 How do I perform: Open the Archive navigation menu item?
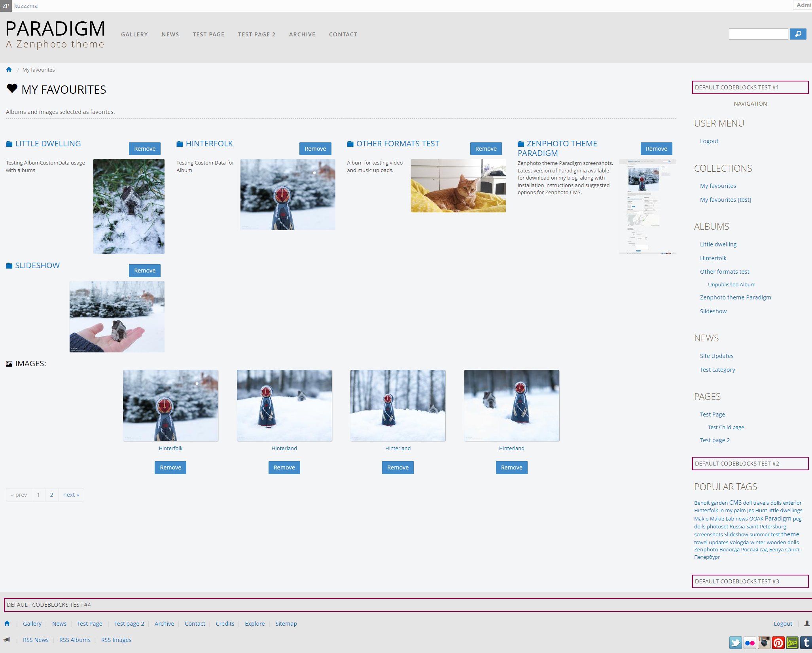[x=302, y=34]
